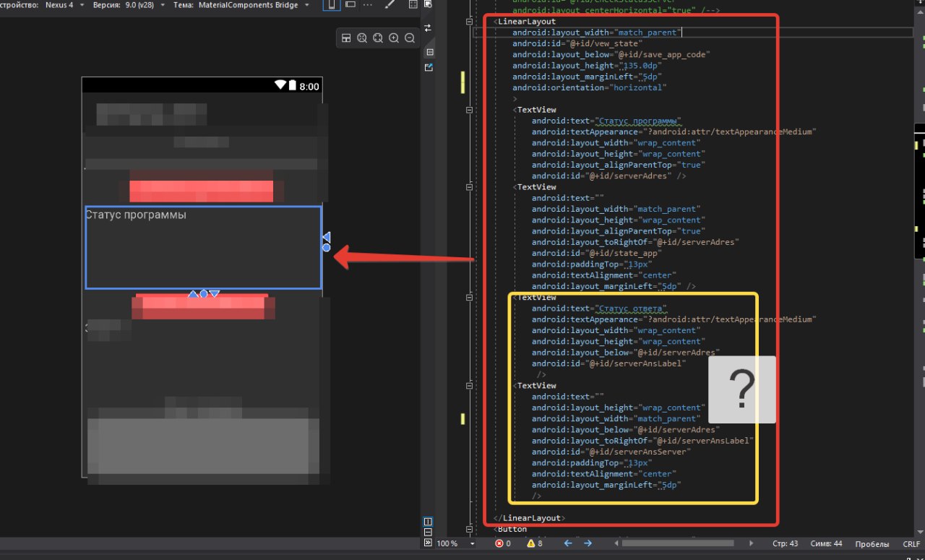Toggle the vertical split view button

pyautogui.click(x=428, y=521)
